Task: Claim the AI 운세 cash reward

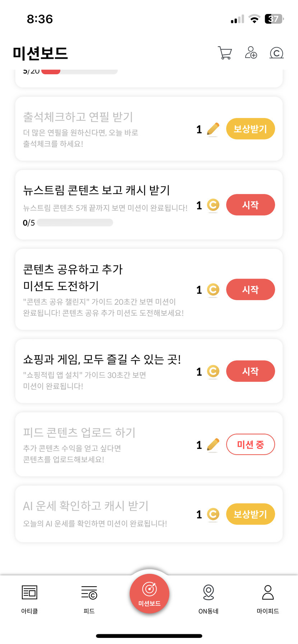Action: click(250, 514)
